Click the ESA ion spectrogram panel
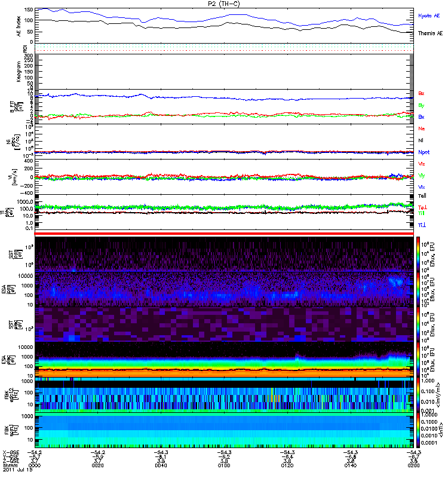The width and height of the screenshot is (448, 478). pyautogui.click(x=224, y=289)
